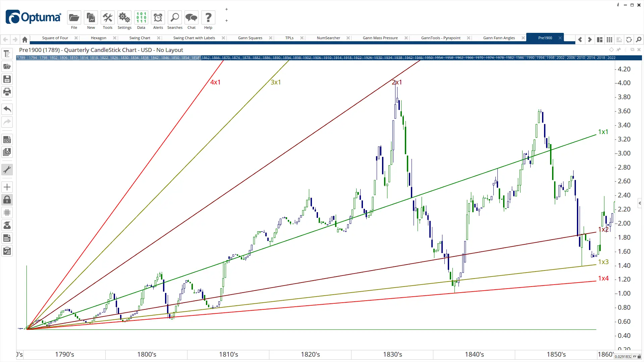Close the Hexagon tab
The image size is (644, 362).
(114, 38)
